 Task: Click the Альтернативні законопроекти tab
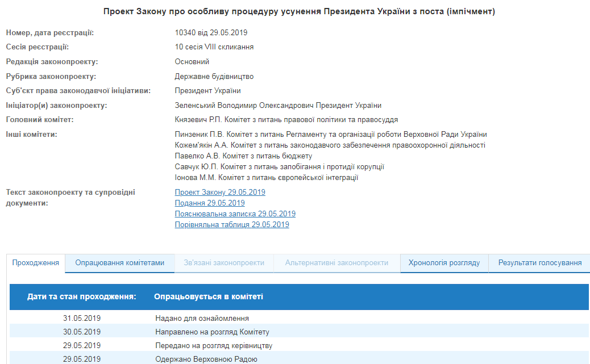(x=336, y=263)
